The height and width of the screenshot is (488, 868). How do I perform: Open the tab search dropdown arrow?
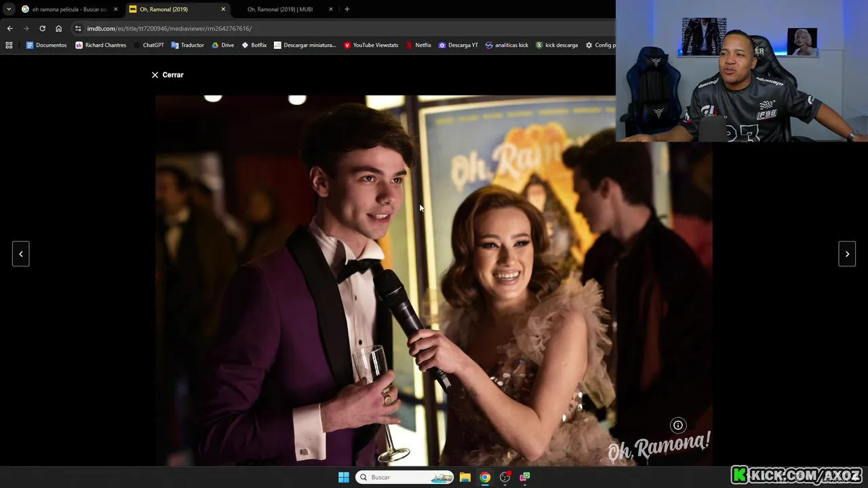click(x=8, y=9)
